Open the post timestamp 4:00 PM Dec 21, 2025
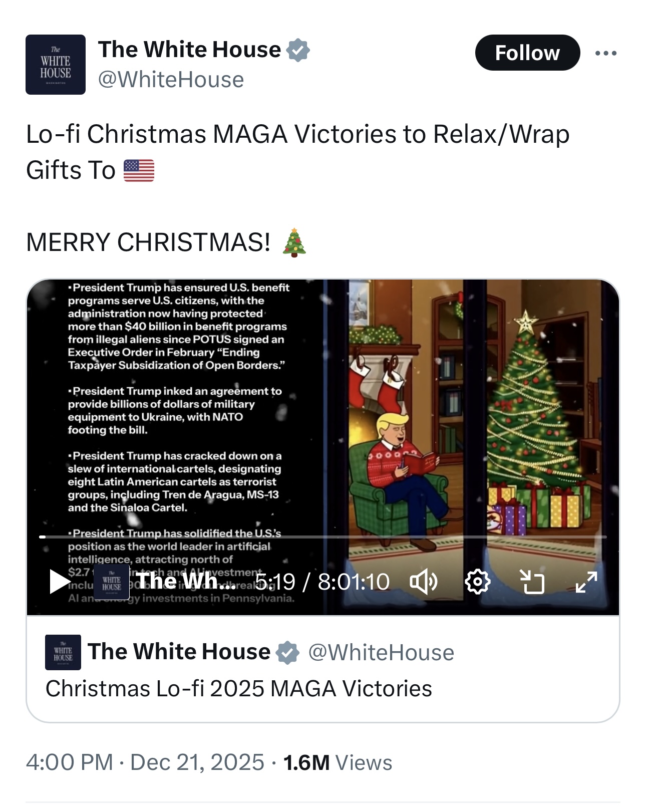Viewport: 646px width, 812px height. pos(145,762)
